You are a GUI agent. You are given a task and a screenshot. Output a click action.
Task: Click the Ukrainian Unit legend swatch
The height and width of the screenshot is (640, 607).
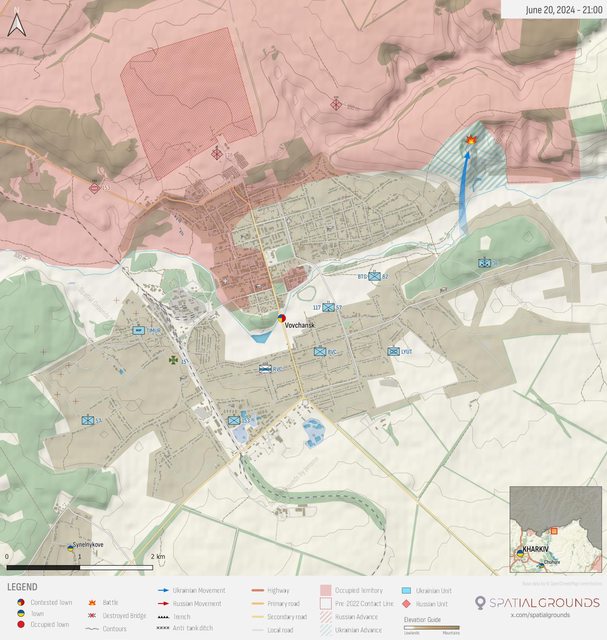tap(407, 591)
